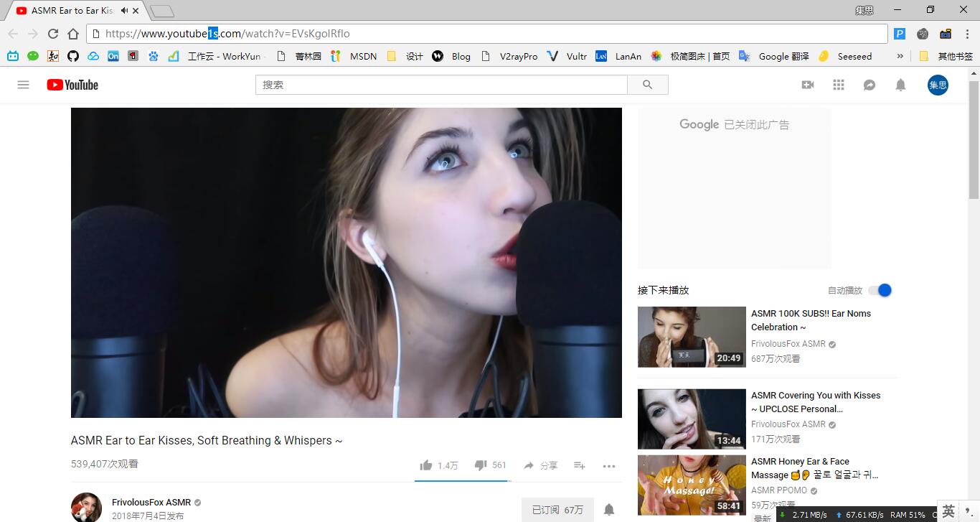Open the Seeseed bookmark

click(x=845, y=56)
